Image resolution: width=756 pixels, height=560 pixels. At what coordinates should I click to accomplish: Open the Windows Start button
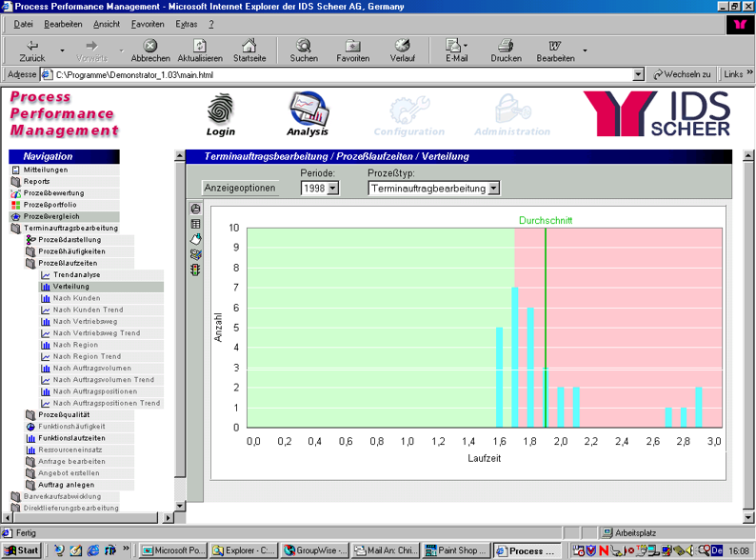(x=21, y=550)
